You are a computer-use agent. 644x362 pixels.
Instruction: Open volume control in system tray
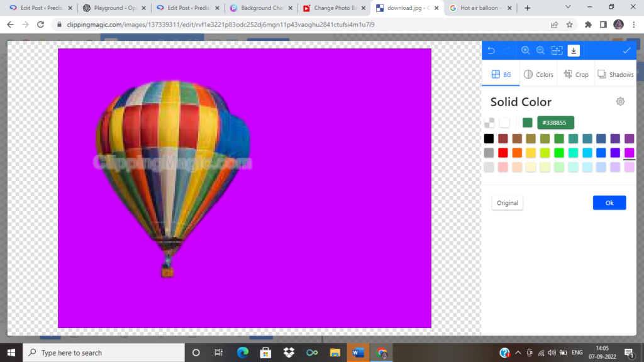(552, 353)
